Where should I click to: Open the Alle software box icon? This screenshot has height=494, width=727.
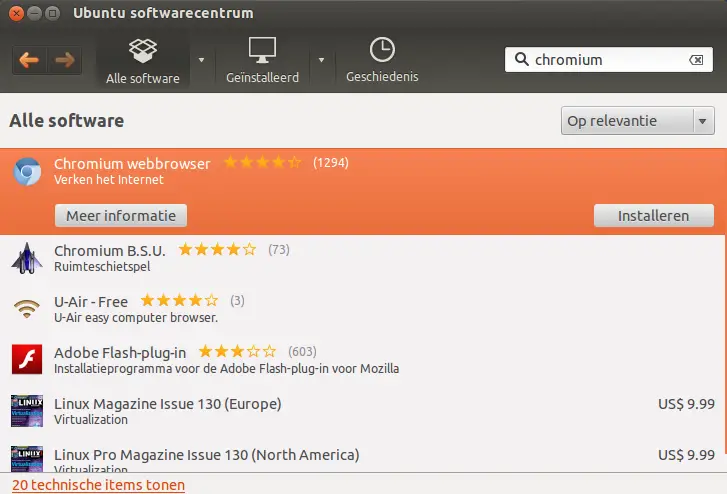pos(143,50)
